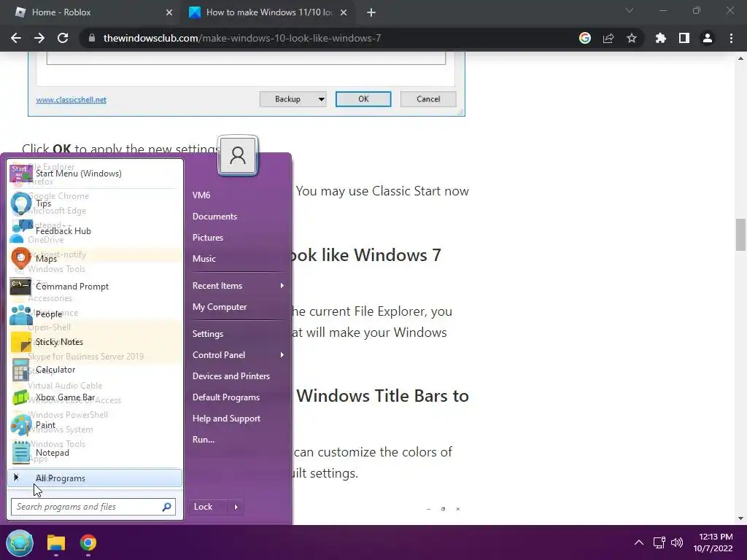Open Music from the Start menu

[x=204, y=259]
